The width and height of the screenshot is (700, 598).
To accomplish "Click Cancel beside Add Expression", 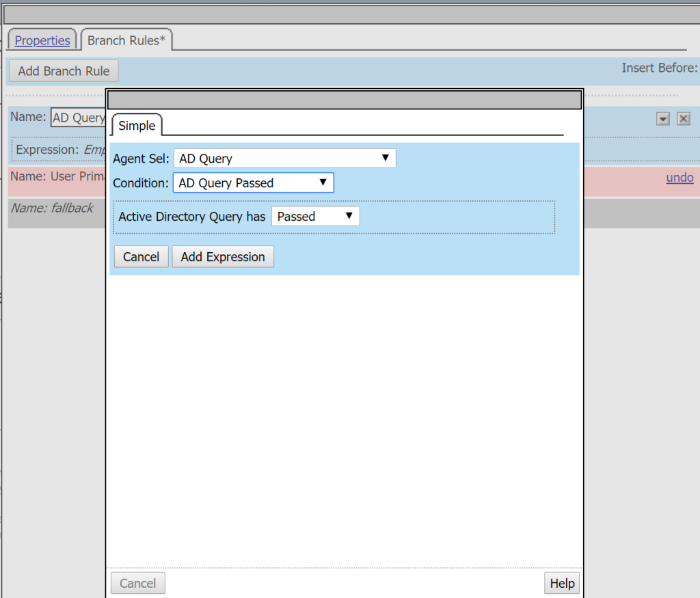I will (141, 256).
